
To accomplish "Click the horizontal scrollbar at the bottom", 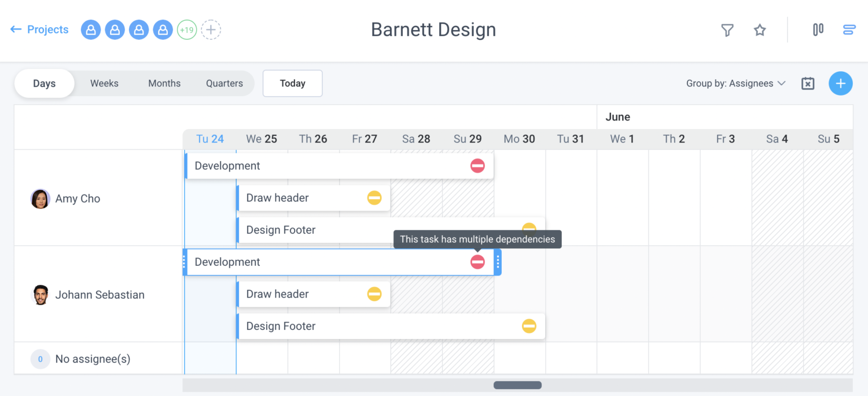I will 517,385.
